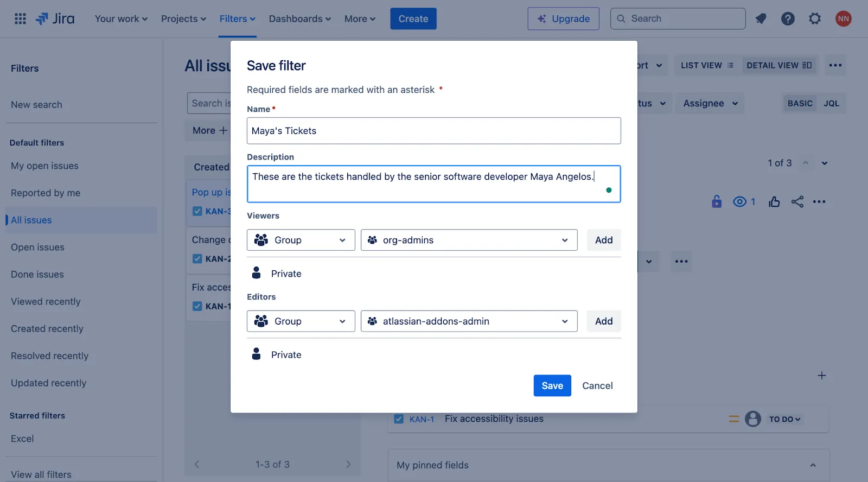Toggle the watch eye icon

(x=739, y=202)
